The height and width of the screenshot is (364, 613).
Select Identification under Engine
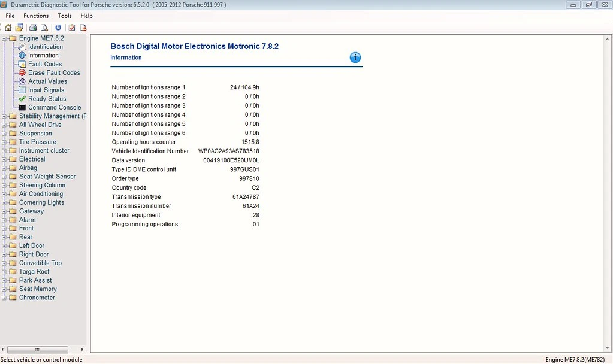pos(46,47)
